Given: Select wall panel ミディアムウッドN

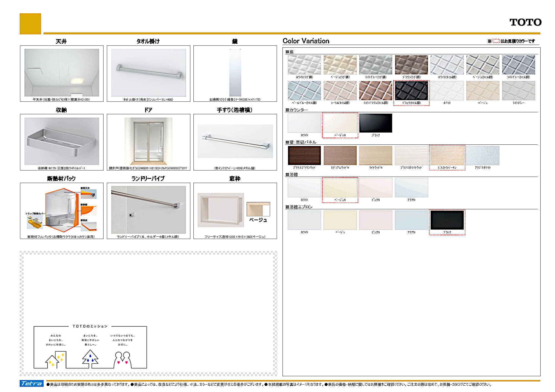Looking at the screenshot, I should click(x=340, y=156).
